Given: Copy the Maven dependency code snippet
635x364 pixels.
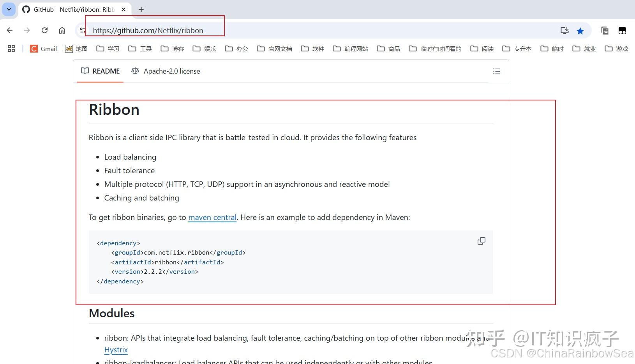Looking at the screenshot, I should coord(482,241).
